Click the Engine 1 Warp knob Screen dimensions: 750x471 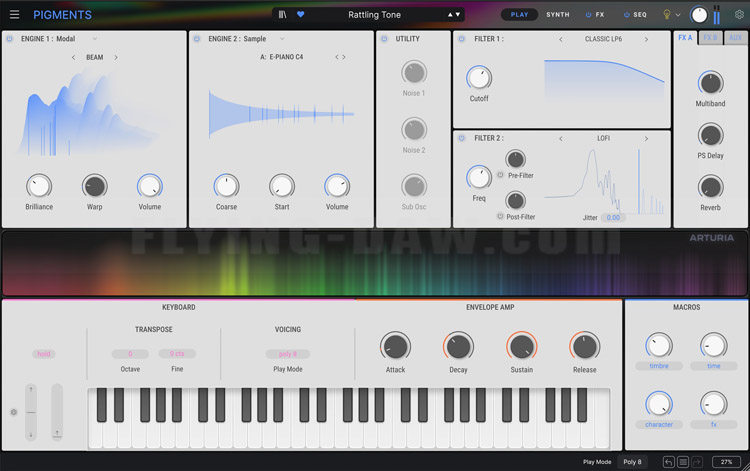pyautogui.click(x=94, y=186)
